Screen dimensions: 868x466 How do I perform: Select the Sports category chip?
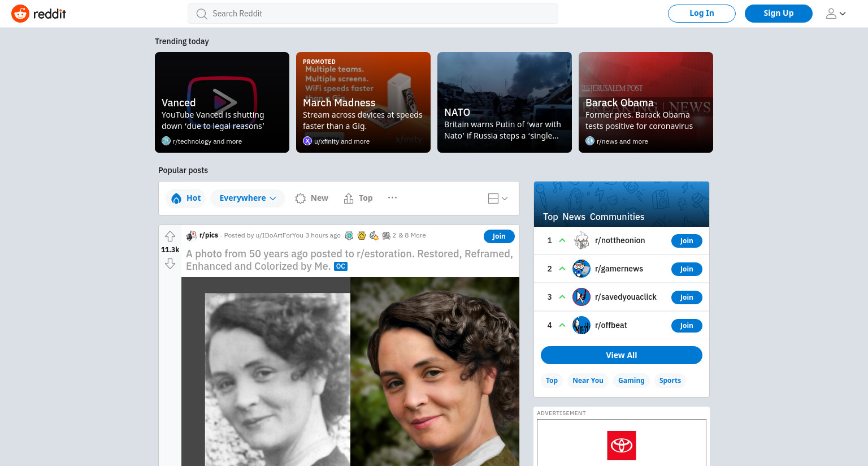(x=670, y=381)
